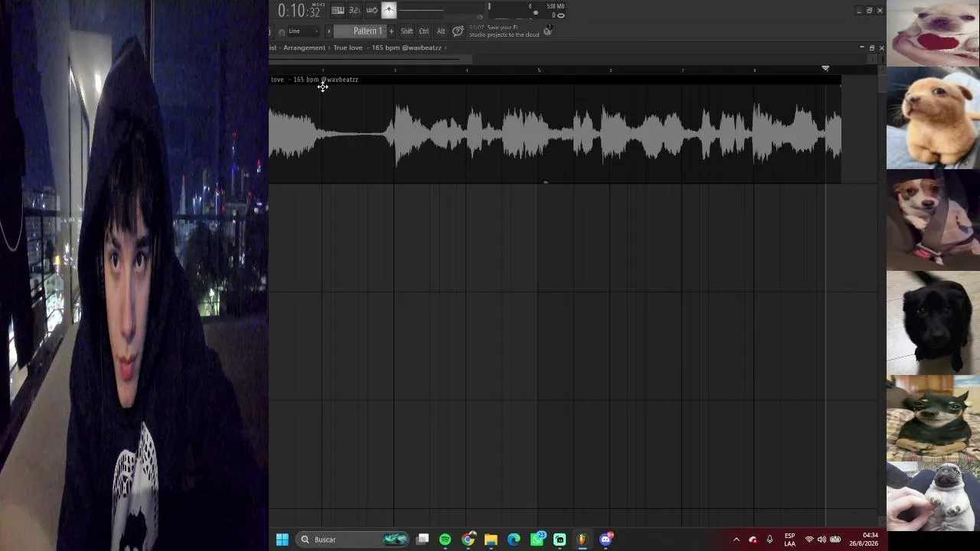Open the pattern selector arrow before Pattern 1

pyautogui.click(x=329, y=31)
